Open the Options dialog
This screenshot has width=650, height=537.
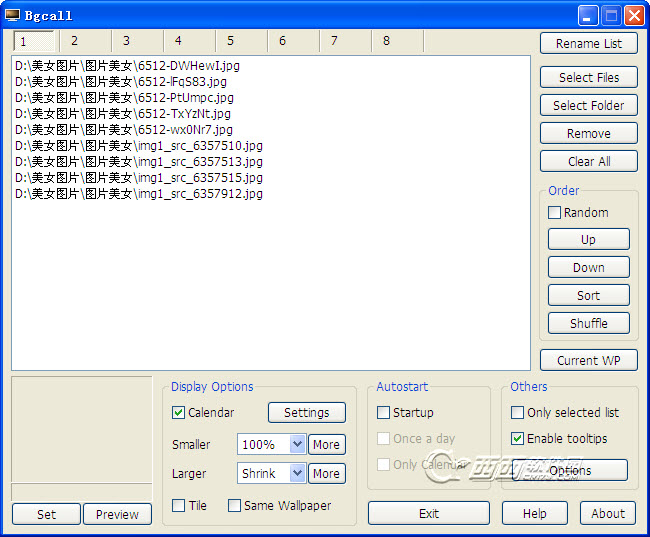coord(570,470)
